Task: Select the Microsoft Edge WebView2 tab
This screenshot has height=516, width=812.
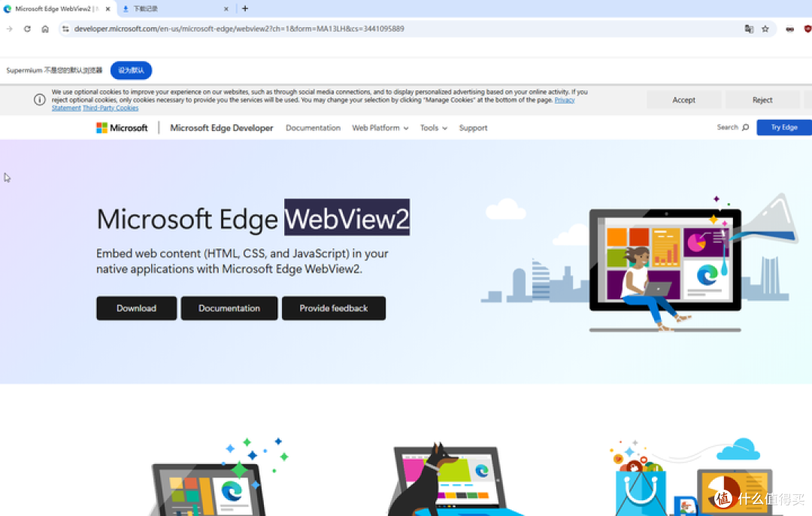Action: 57,9
